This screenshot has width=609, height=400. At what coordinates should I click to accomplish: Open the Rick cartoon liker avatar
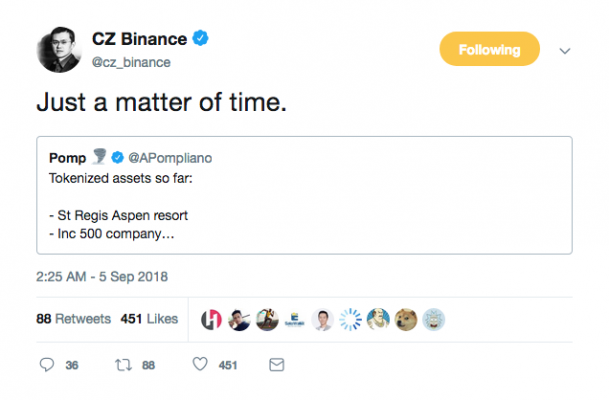(433, 320)
